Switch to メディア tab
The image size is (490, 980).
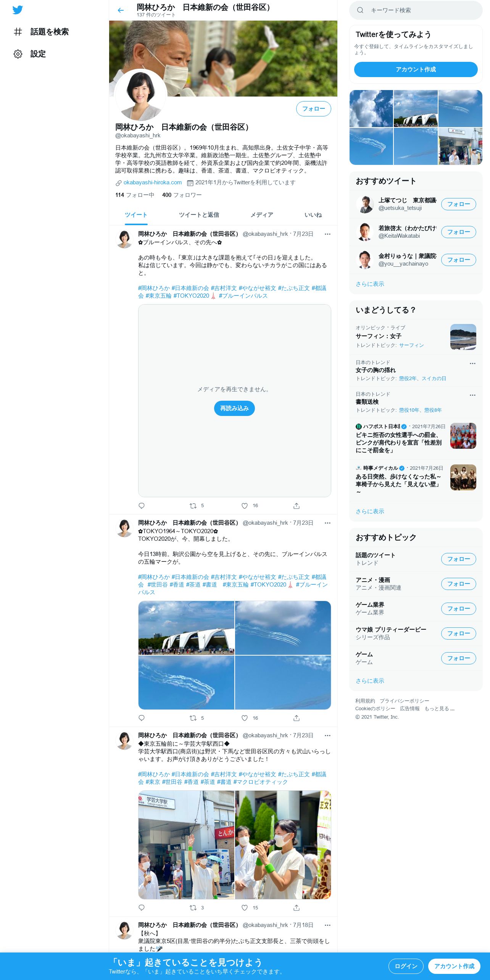click(262, 215)
